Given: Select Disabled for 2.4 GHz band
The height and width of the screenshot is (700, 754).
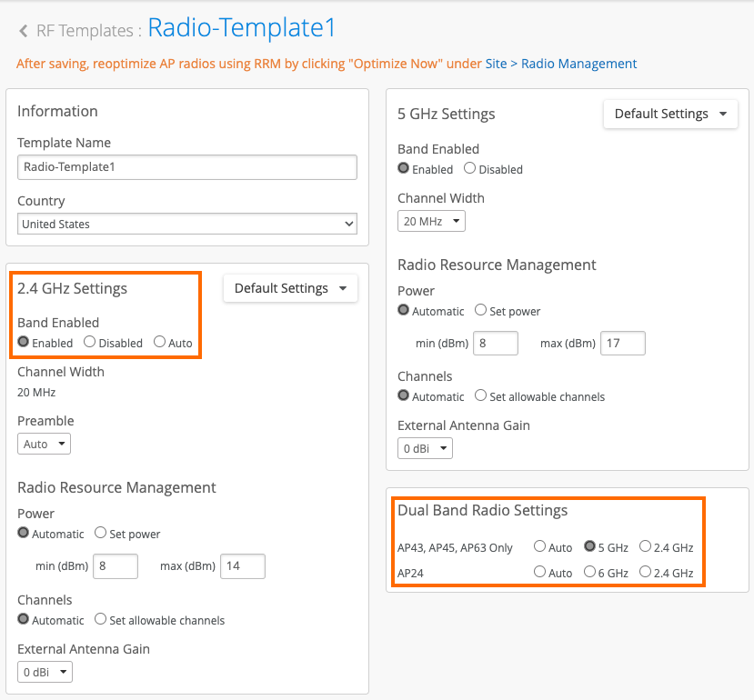Looking at the screenshot, I should pyautogui.click(x=89, y=343).
